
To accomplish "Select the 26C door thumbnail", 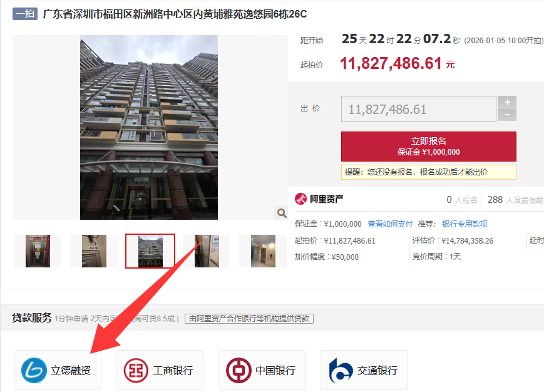I will tap(94, 251).
